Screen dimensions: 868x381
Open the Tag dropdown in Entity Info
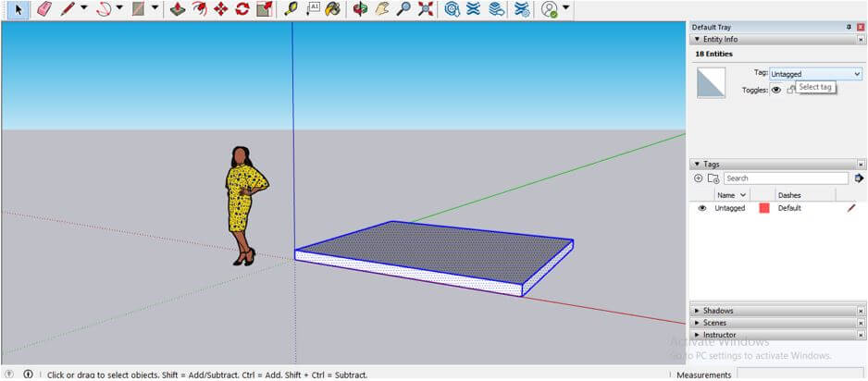pos(815,74)
